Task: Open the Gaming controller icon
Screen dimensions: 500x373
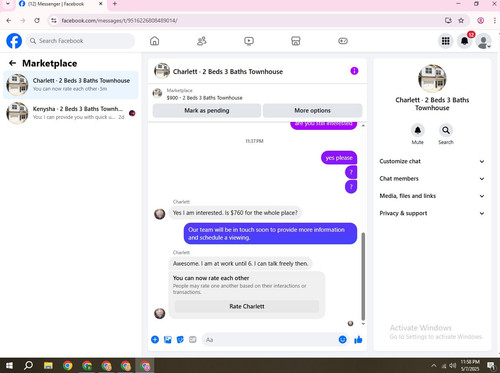Action: point(343,41)
